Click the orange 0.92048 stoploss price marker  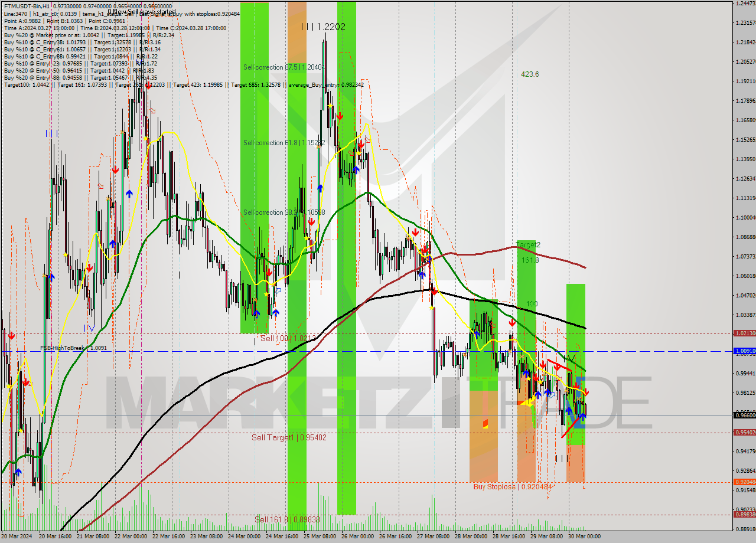744,482
